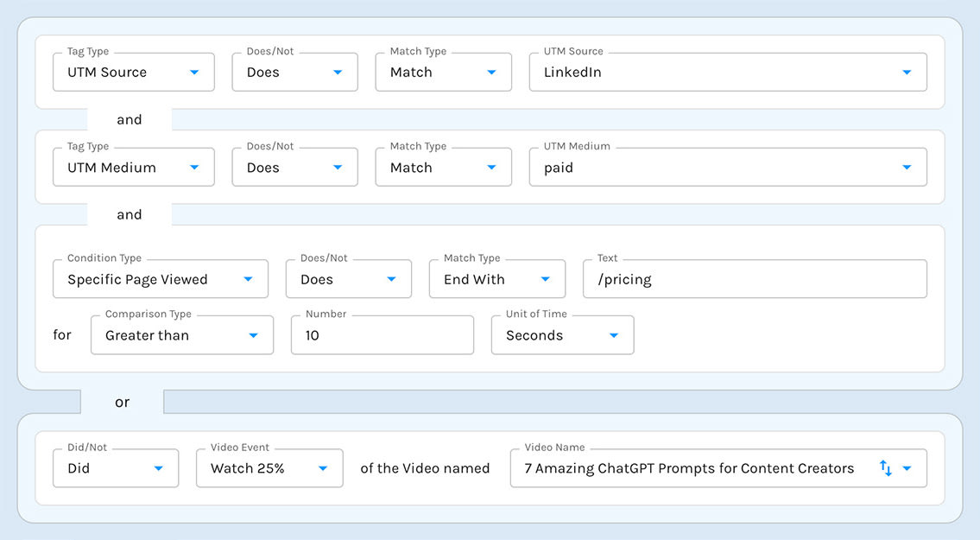The height and width of the screenshot is (540, 980).
Task: Open Does/Not dropdown in the UTM Medium row
Action: coord(294,168)
